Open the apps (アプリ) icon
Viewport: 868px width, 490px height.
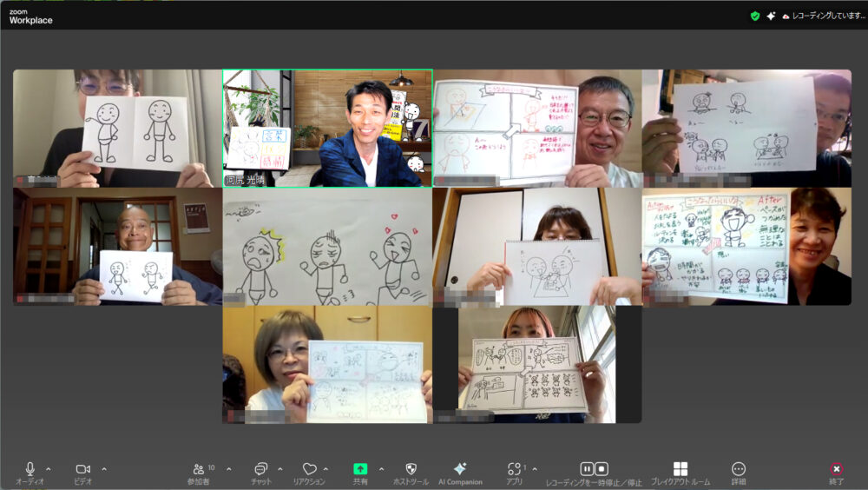point(515,469)
